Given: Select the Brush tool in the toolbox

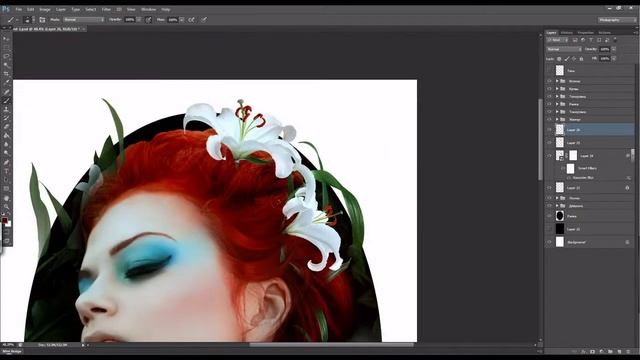Looking at the screenshot, I should [6, 100].
